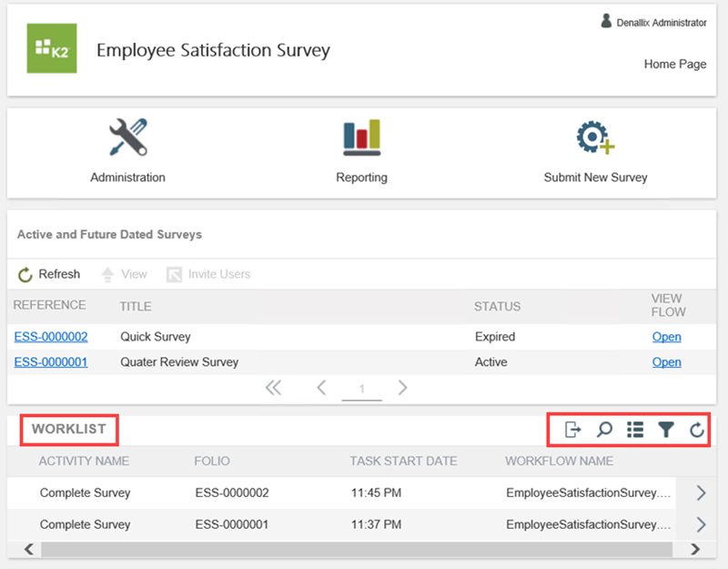Go to next page of surveys

pos(402,389)
